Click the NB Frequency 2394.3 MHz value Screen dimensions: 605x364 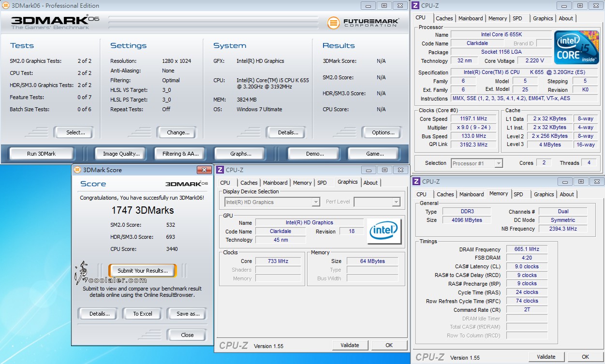coord(563,229)
